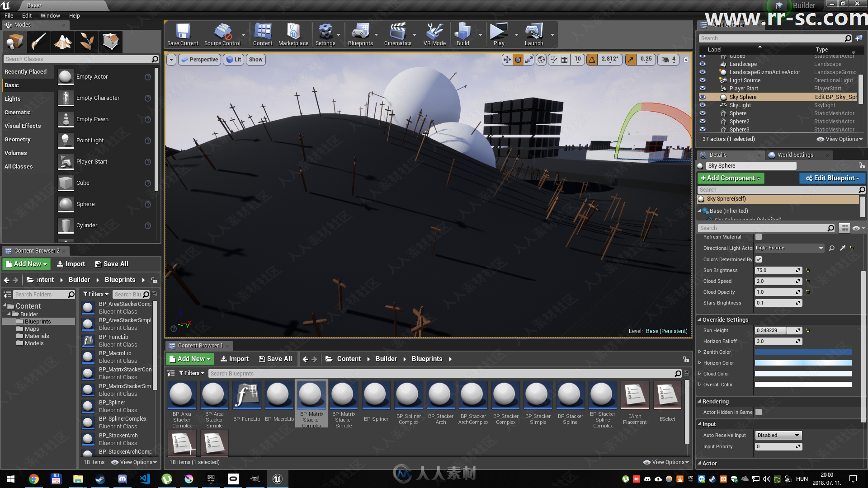Collapse the Rendering section
Image resolution: width=868 pixels, height=488 pixels.
coord(699,401)
